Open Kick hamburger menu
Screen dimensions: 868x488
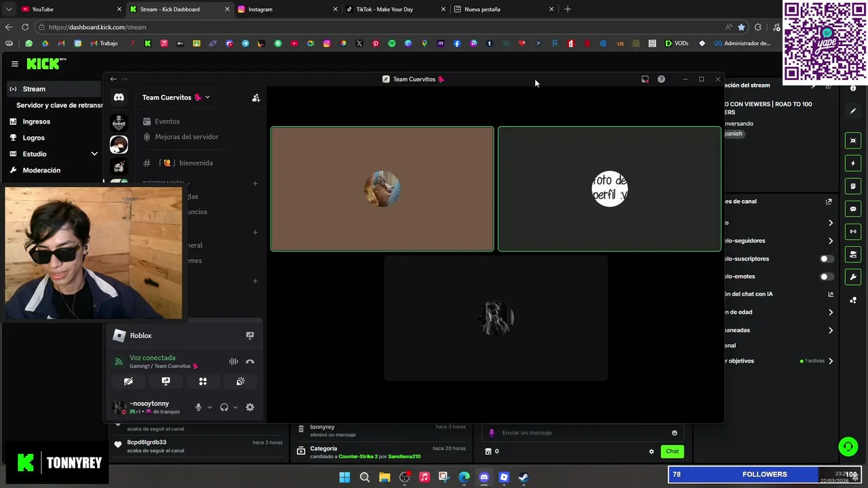(14, 64)
